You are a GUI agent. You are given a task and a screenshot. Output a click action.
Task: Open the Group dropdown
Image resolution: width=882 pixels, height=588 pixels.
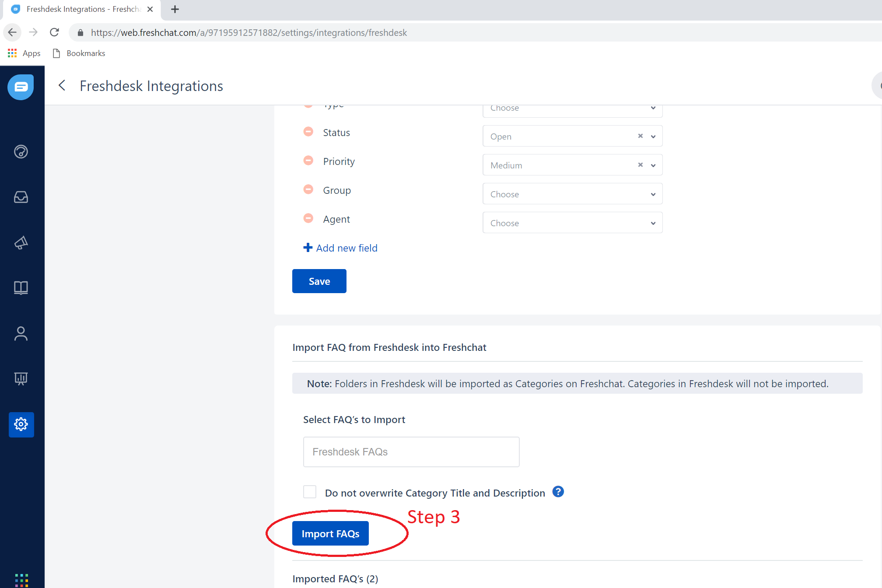[572, 194]
